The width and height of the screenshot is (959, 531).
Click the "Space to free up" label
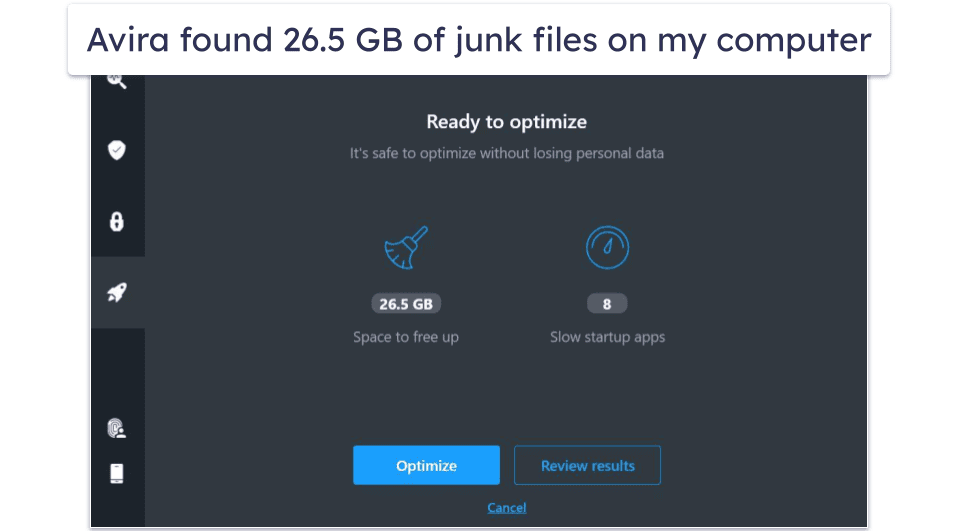tap(406, 337)
